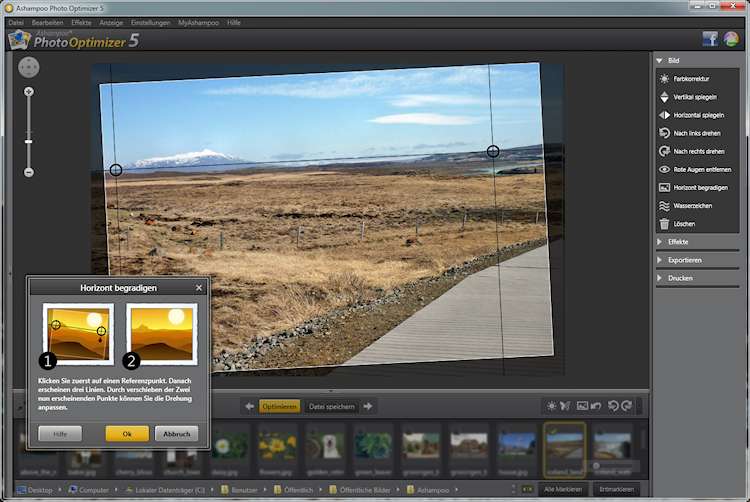Select the Wasserzeichen watermark icon
The width and height of the screenshot is (750, 502).
pos(665,206)
